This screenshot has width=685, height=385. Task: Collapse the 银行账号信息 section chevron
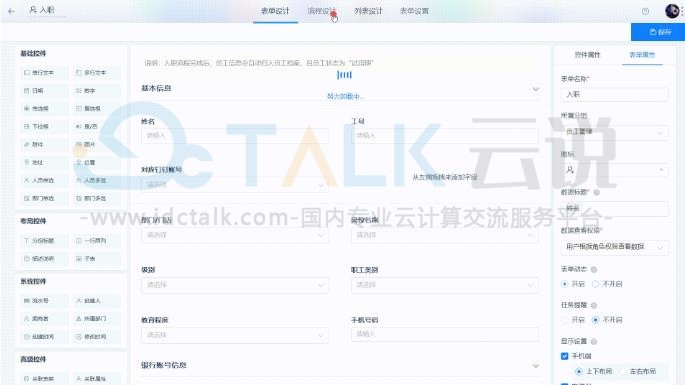(536, 365)
